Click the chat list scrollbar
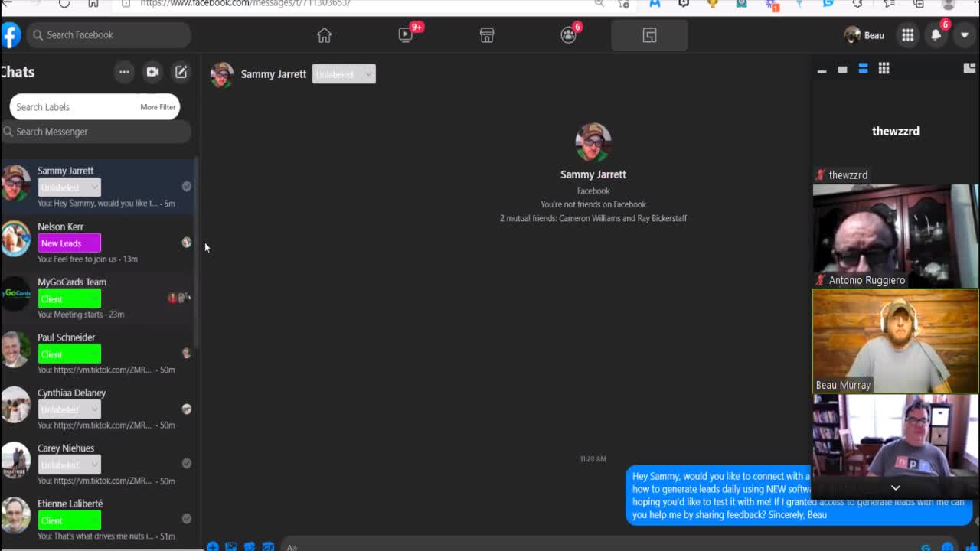This screenshot has height=551, width=980. point(197,253)
